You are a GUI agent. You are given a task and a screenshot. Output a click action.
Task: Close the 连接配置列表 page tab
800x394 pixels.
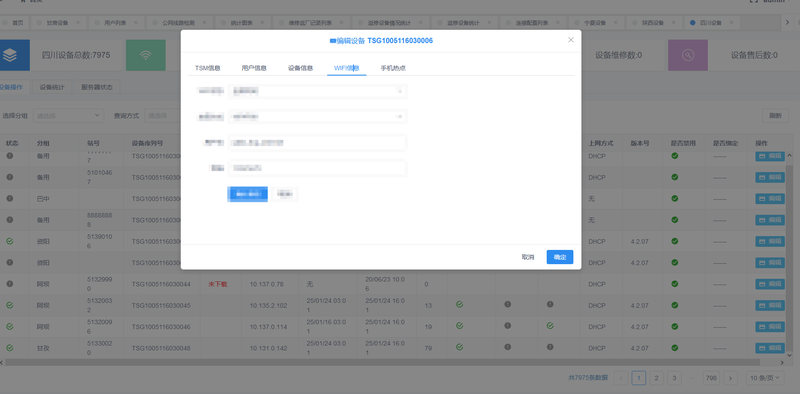[559, 22]
